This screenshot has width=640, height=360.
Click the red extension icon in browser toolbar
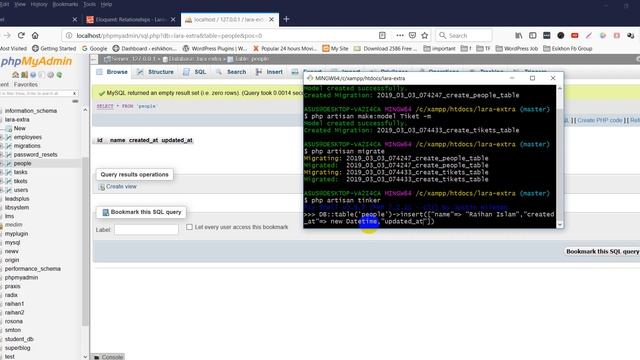coord(575,36)
